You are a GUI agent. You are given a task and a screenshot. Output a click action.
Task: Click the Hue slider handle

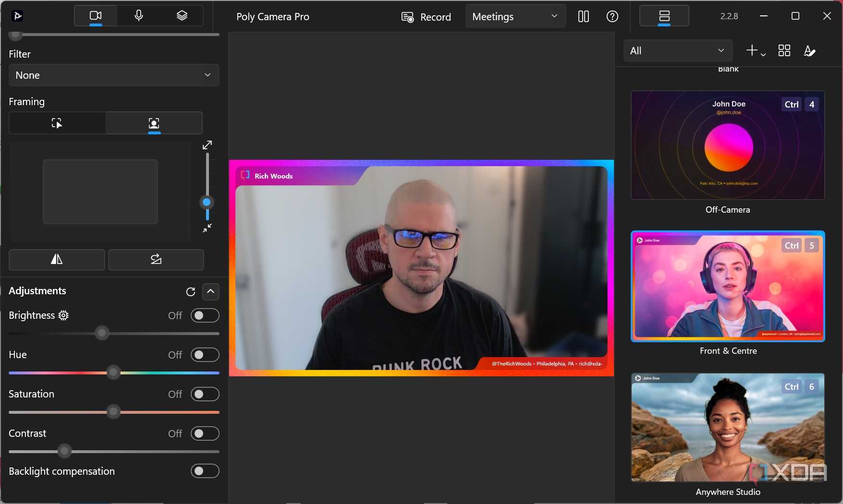tap(113, 372)
